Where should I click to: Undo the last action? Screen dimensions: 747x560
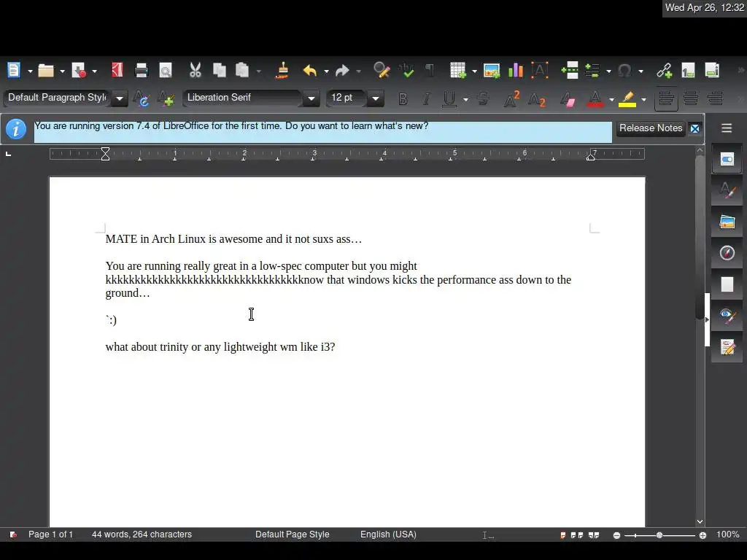[309, 71]
